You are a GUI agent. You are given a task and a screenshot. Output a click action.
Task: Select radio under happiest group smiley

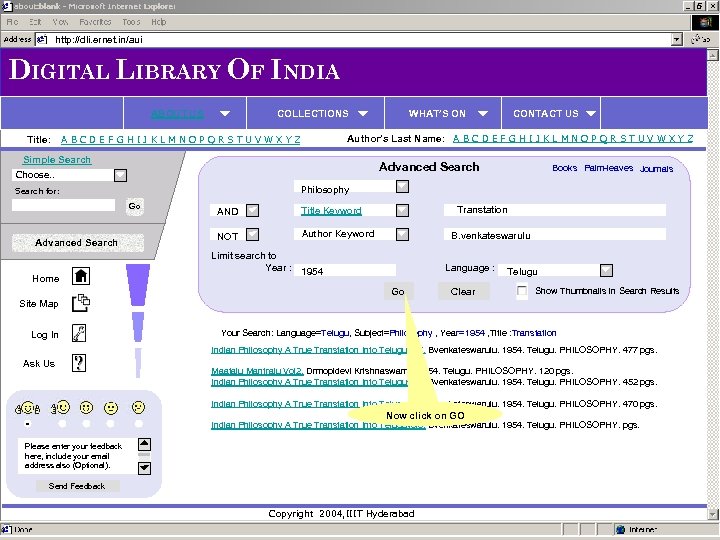[x=28, y=424]
